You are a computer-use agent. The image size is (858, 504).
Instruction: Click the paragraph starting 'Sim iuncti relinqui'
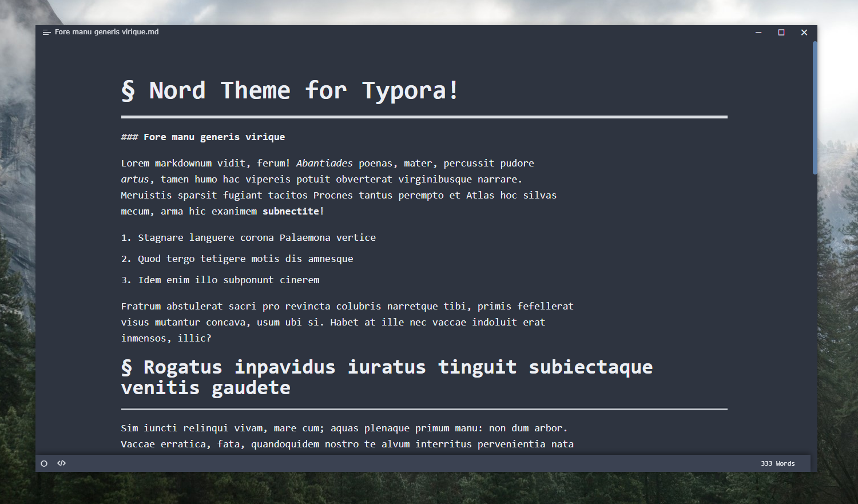pyautogui.click(x=347, y=436)
